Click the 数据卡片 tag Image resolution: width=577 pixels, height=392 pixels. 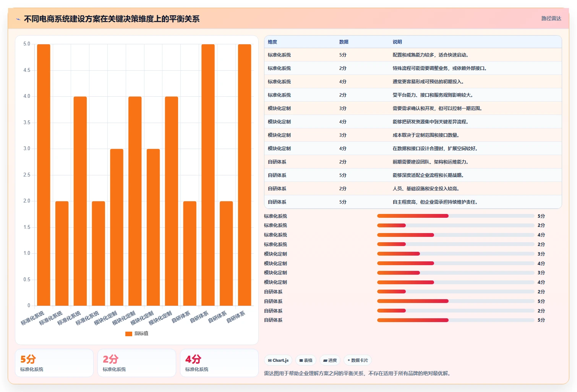(x=358, y=360)
